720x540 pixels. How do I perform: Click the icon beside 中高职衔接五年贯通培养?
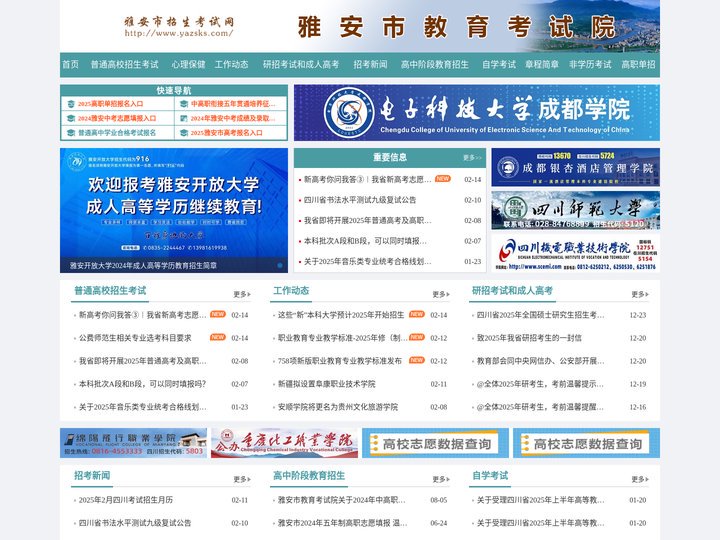(184, 104)
